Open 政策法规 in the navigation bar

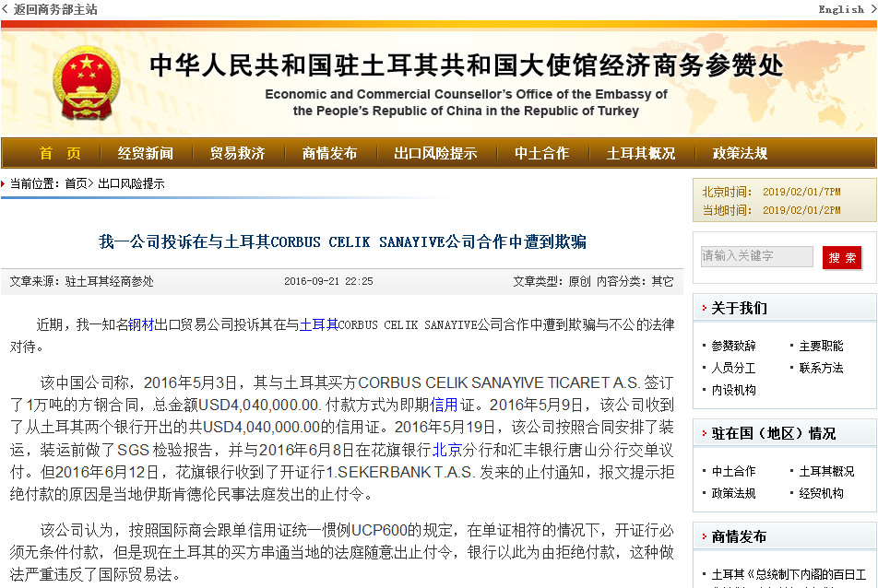[x=741, y=153]
